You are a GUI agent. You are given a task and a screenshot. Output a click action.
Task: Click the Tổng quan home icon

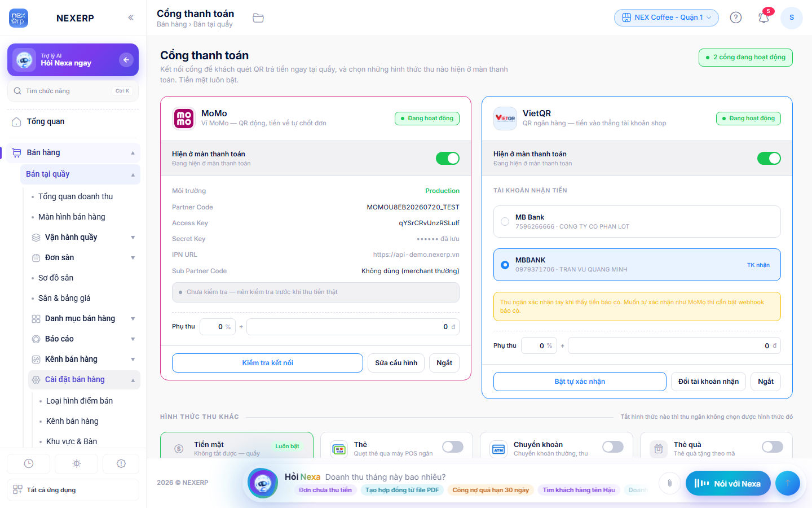[x=17, y=122]
